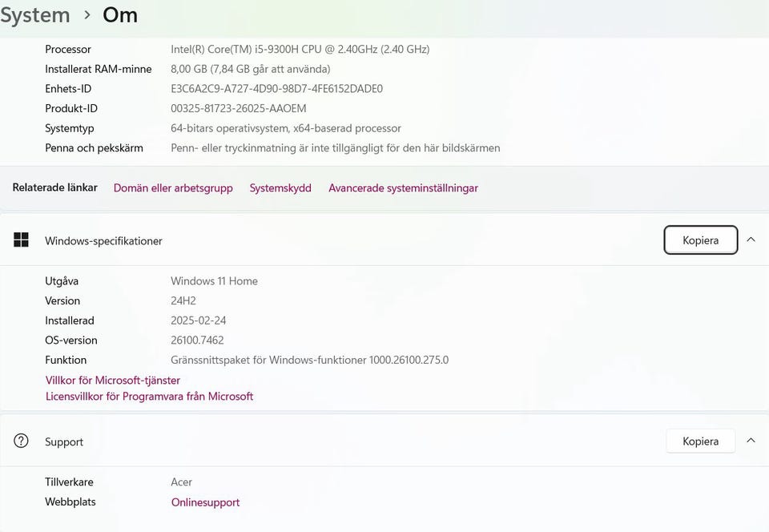Select the Installerad date 2025-02-24

[x=199, y=320]
